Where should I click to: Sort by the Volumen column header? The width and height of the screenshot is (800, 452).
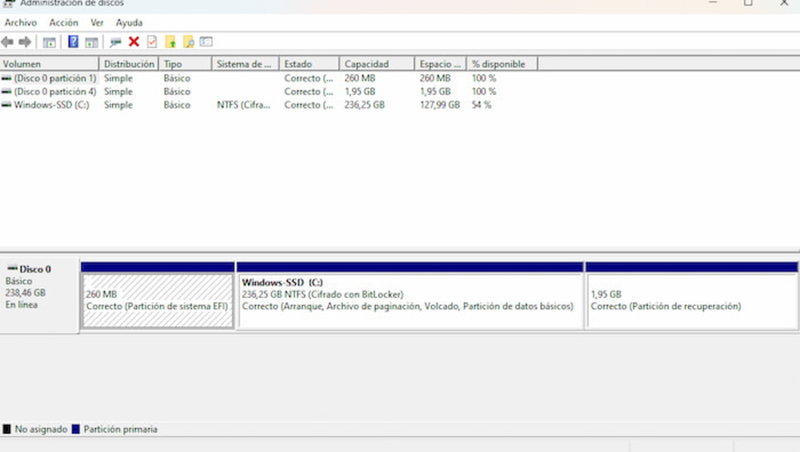tap(49, 64)
